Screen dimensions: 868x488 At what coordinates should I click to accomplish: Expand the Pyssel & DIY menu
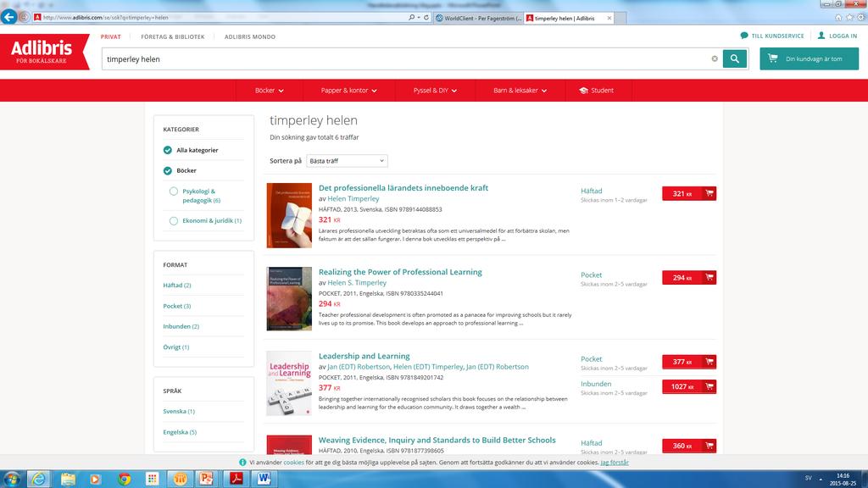[435, 90]
